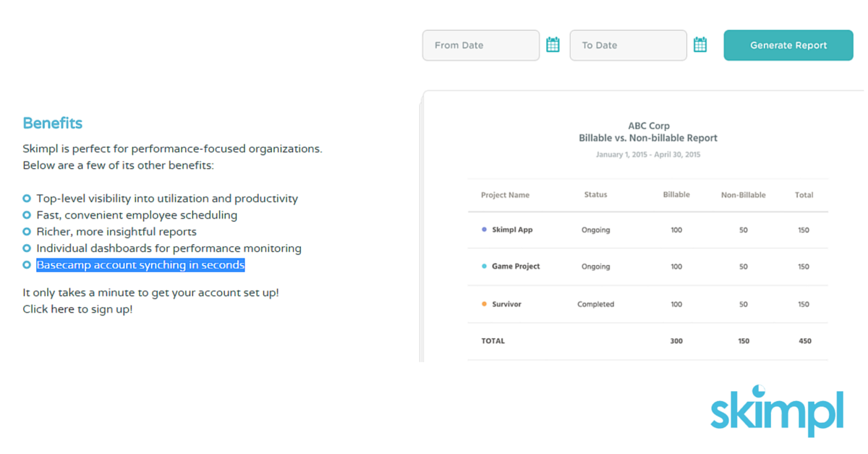The image size is (868, 454).
Task: Select the Project Name column header
Action: pos(505,195)
